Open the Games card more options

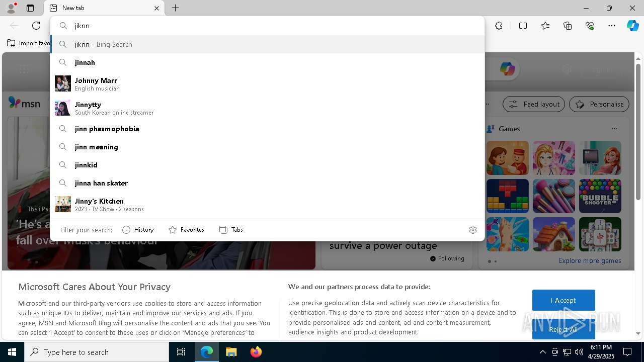614,129
